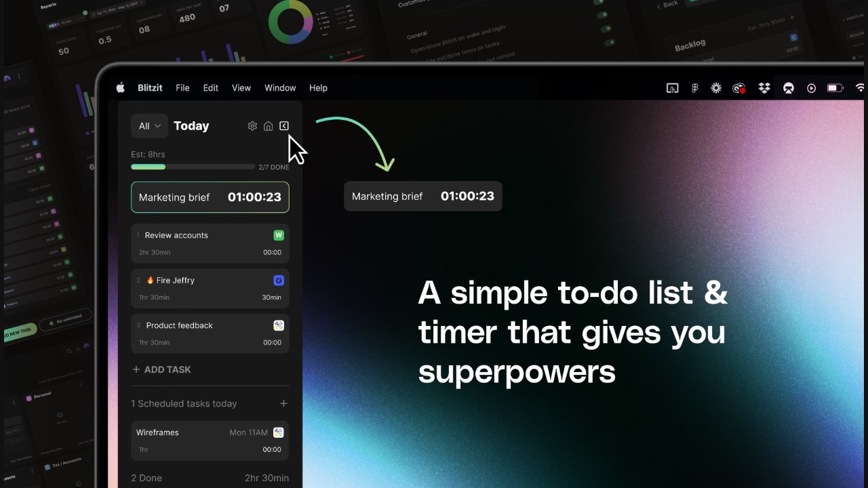Open the Wireframes scheduled task

tap(210, 441)
